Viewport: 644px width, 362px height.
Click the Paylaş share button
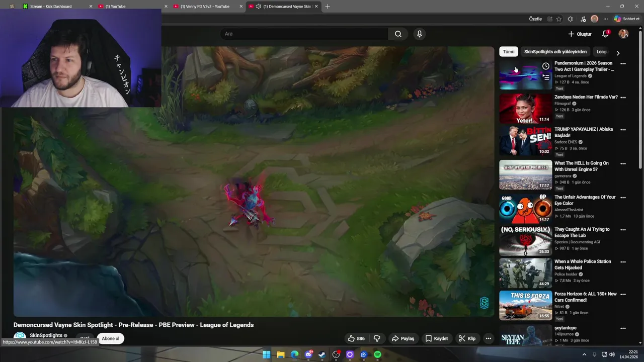tap(403, 338)
